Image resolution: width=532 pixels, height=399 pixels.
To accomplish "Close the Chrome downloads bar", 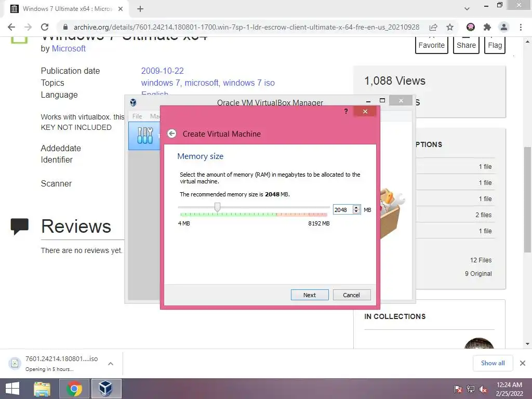I will (x=523, y=363).
